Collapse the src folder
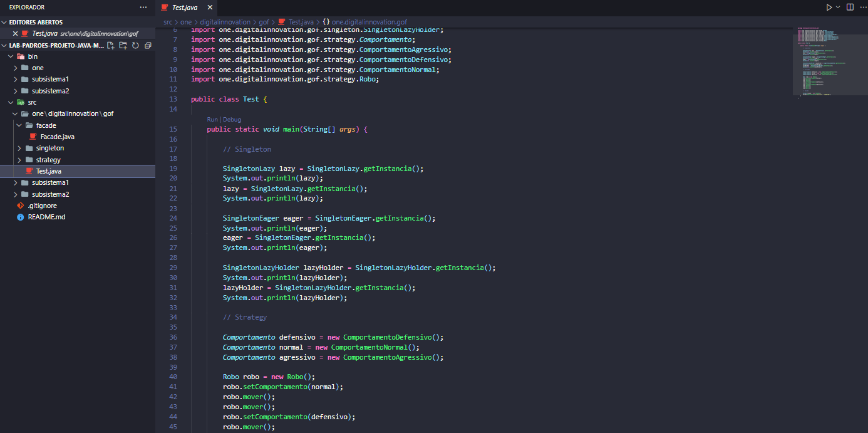Viewport: 868px width, 433px height. [x=9, y=102]
